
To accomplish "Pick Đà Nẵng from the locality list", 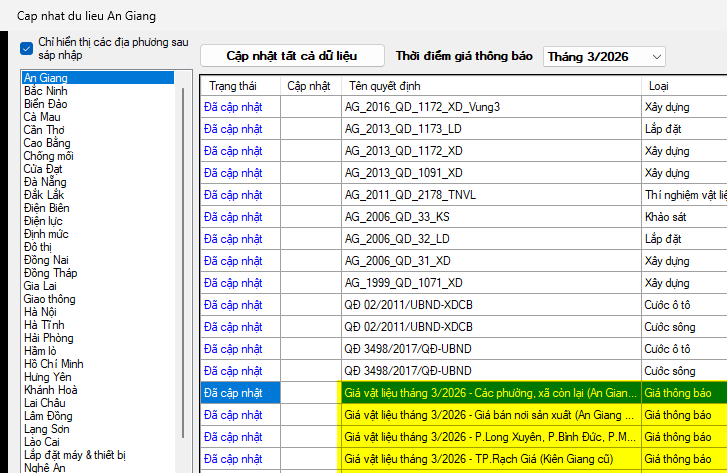I will pyautogui.click(x=46, y=182).
